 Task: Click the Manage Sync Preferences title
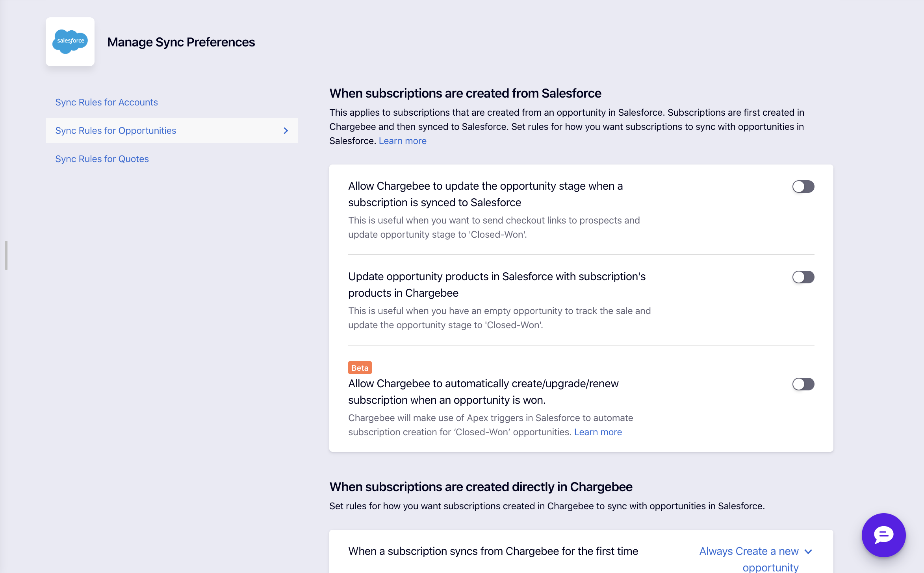pyautogui.click(x=181, y=42)
